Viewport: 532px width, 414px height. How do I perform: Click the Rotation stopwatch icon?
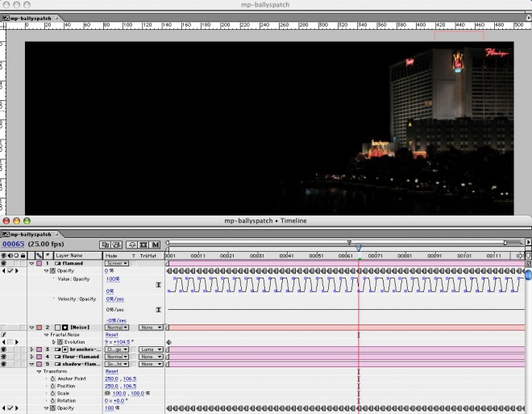click(52, 400)
